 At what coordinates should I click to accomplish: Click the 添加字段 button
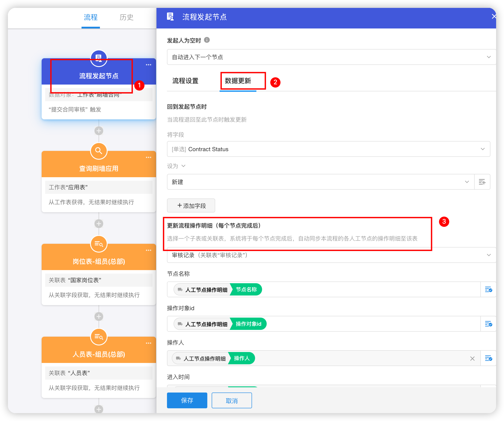coord(191,206)
